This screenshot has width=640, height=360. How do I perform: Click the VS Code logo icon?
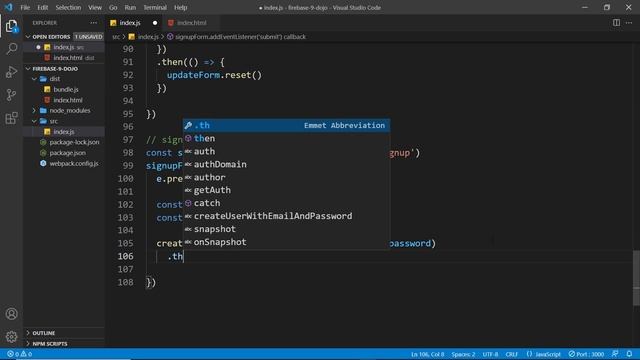click(8, 7)
